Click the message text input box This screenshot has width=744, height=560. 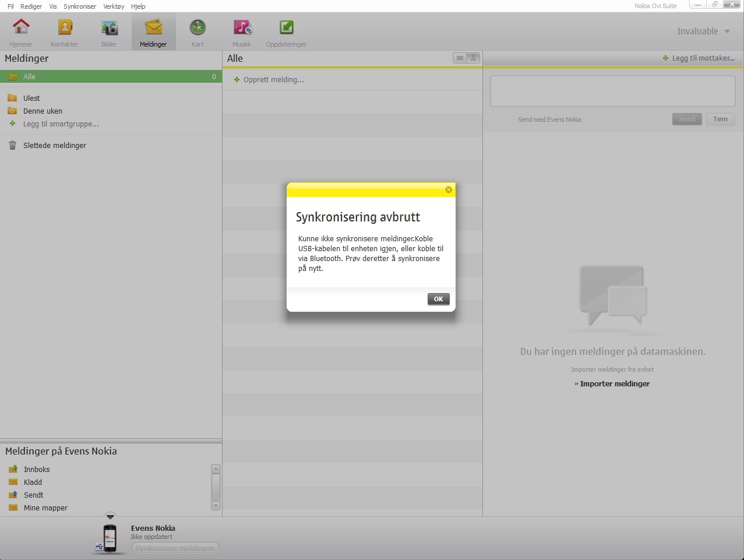click(612, 91)
